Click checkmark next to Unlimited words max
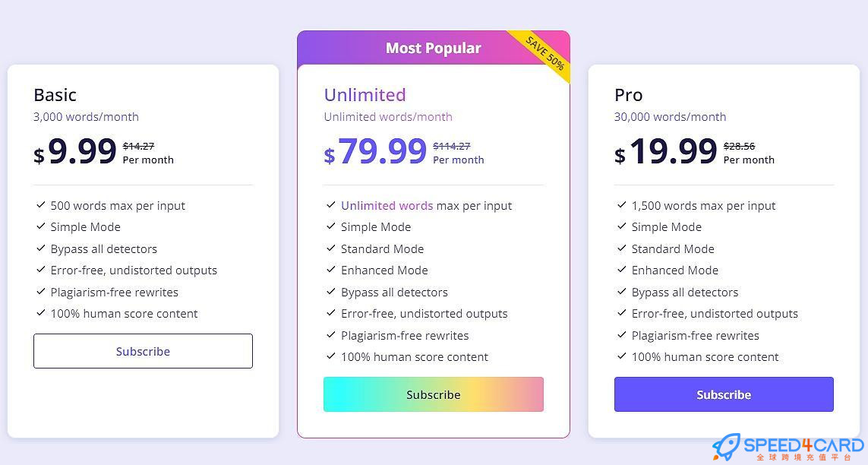868x465 pixels. [331, 205]
